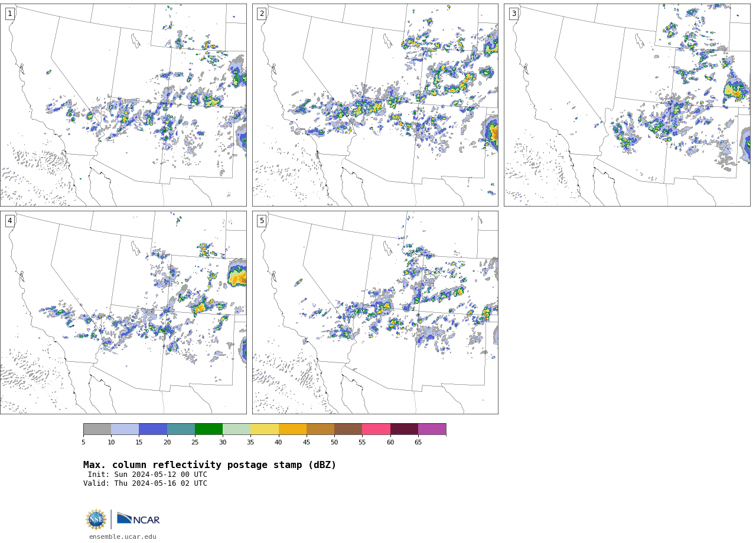Screen dimensions: 756x543
Task: Click the orange 40-45 dBZ swatch
Action: [292, 429]
